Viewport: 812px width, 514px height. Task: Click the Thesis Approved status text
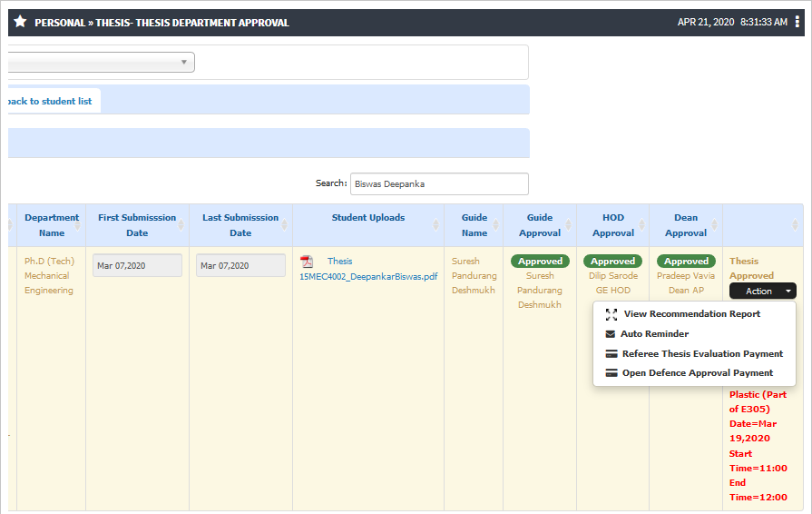[751, 269]
